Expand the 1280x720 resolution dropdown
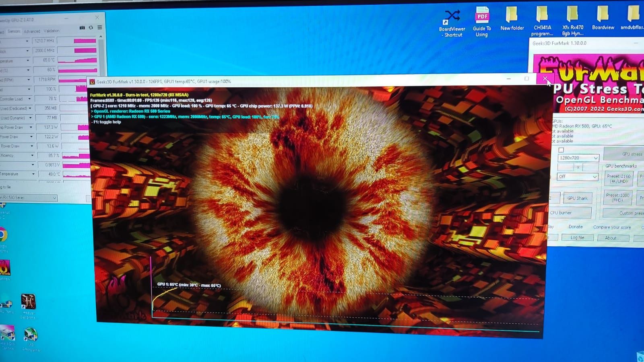Image resolution: width=644 pixels, height=362 pixels. (x=595, y=158)
